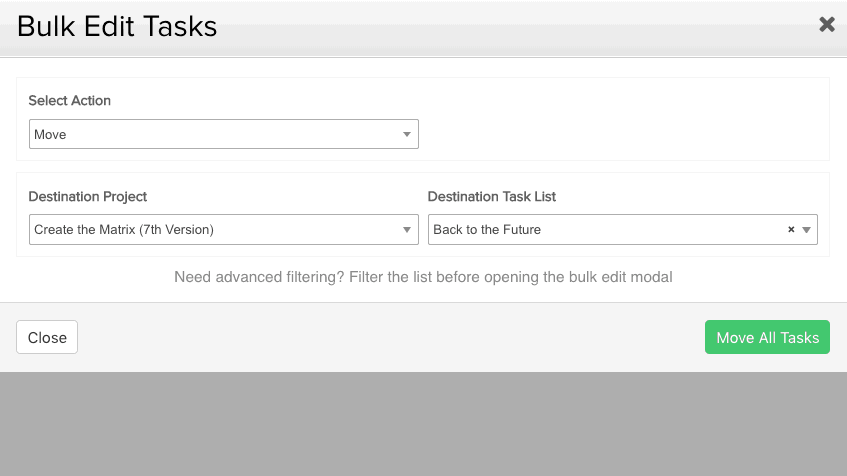This screenshot has height=476, width=847.
Task: Confirm with the Move All Tasks button
Action: pos(767,337)
